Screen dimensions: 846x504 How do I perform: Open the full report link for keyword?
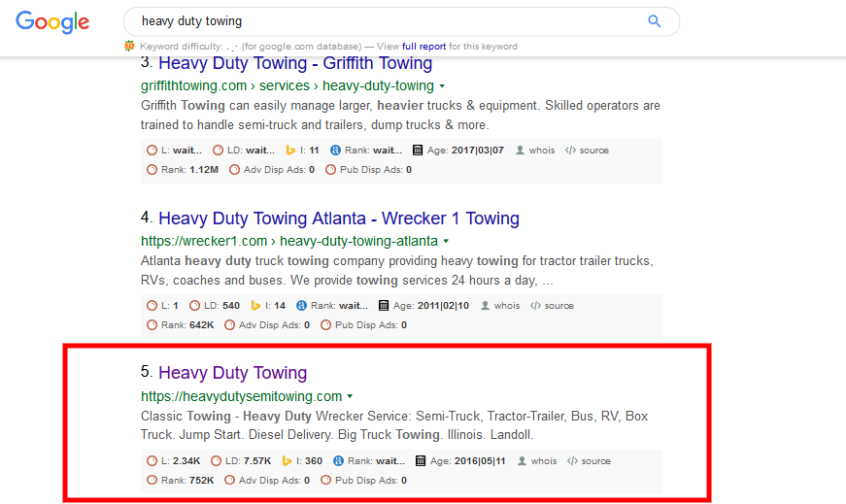pos(423,47)
